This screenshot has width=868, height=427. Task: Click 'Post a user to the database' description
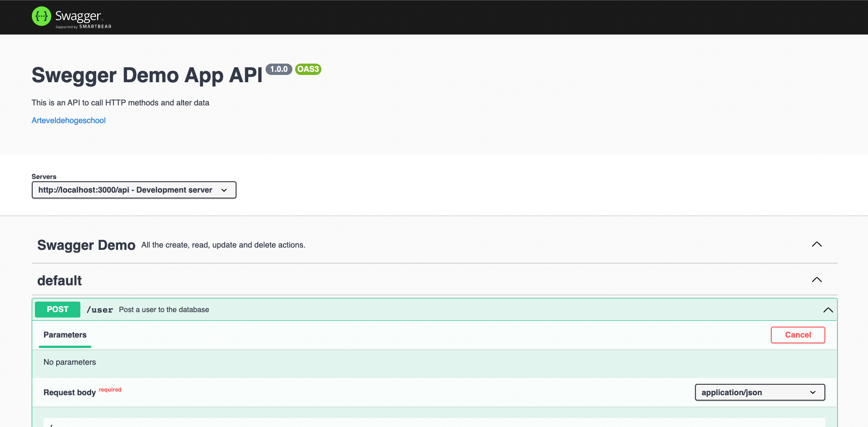tap(164, 310)
